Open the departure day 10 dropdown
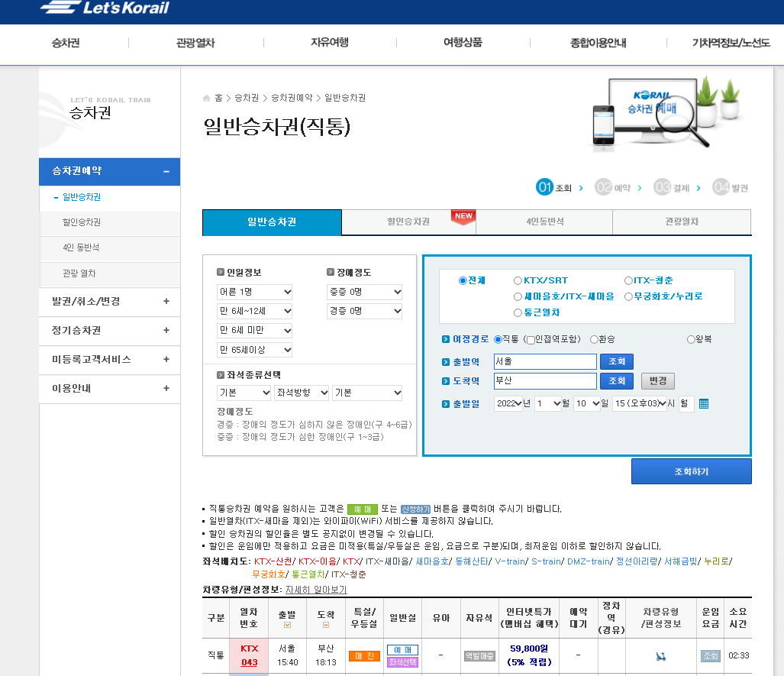Screen dimensions: 784x676 tap(587, 403)
